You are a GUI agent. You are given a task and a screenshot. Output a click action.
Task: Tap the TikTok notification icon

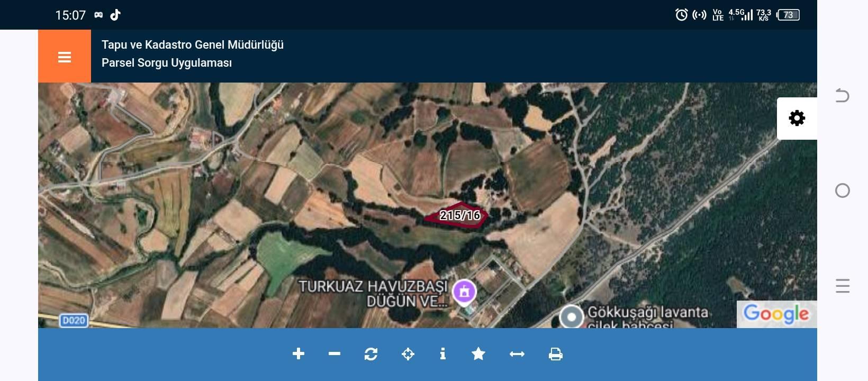point(115,15)
